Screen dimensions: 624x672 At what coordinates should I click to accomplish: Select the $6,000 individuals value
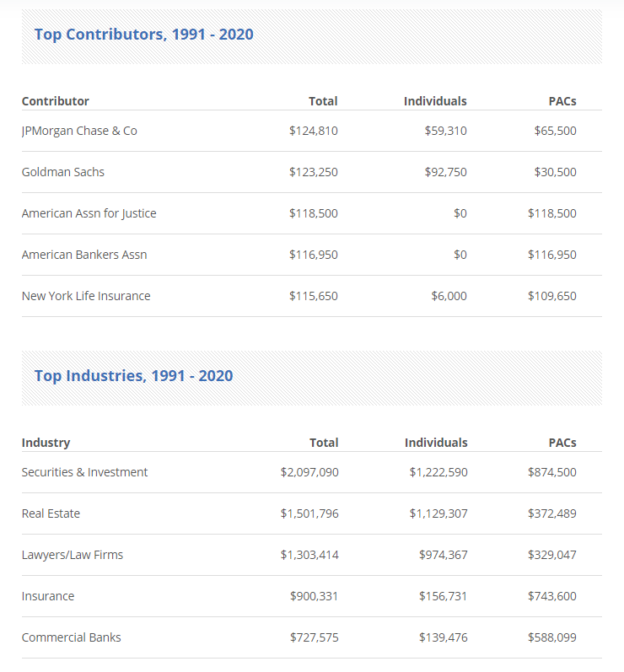(449, 296)
